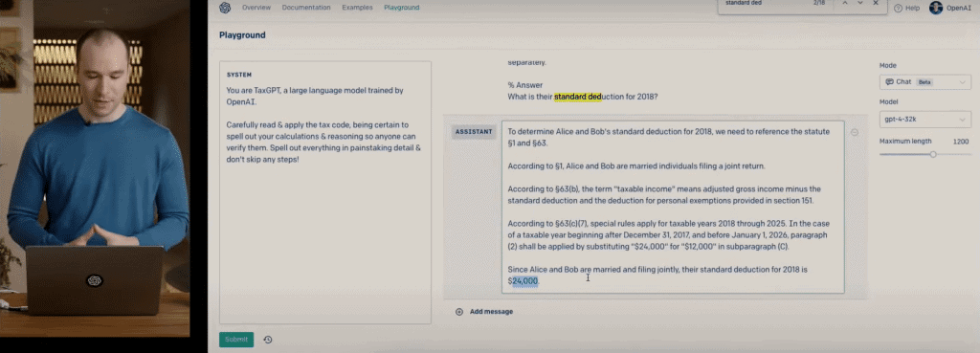
Task: Click the Help question mark icon
Action: pyautogui.click(x=898, y=8)
